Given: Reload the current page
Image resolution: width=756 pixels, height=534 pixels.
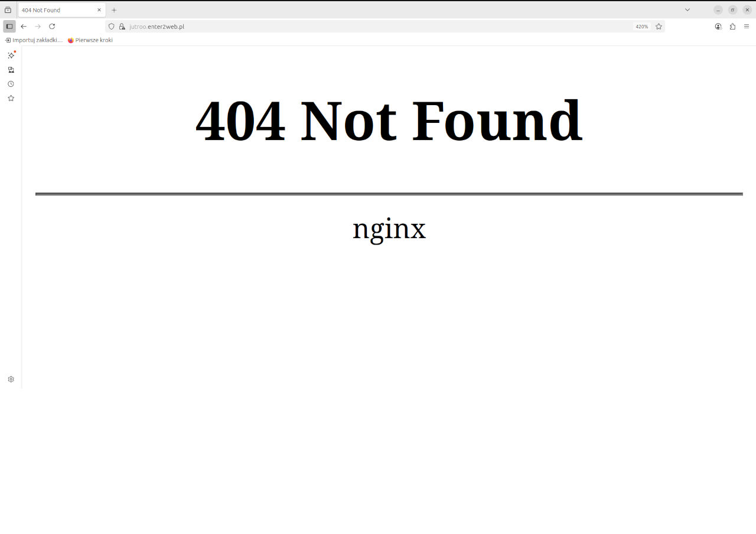Looking at the screenshot, I should point(52,27).
